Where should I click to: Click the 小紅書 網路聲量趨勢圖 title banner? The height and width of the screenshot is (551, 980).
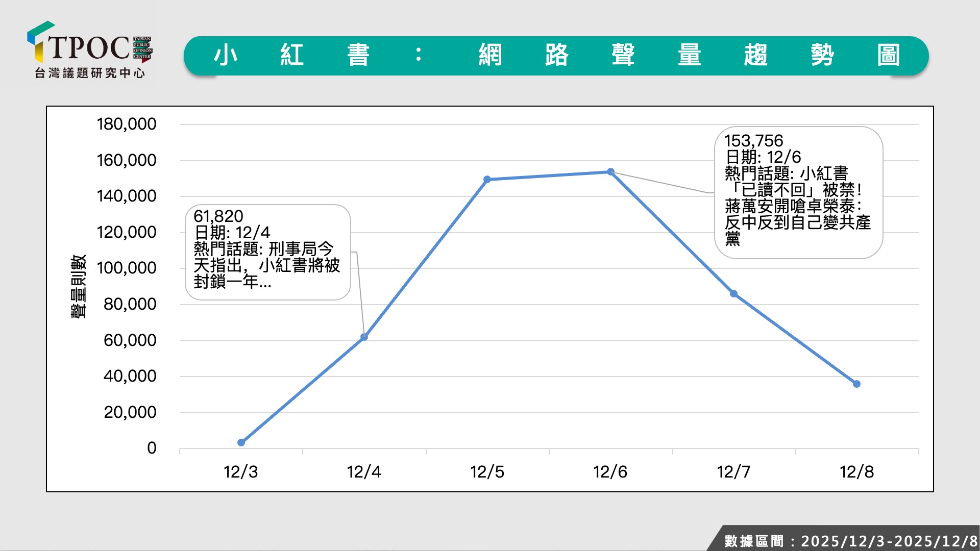point(556,56)
